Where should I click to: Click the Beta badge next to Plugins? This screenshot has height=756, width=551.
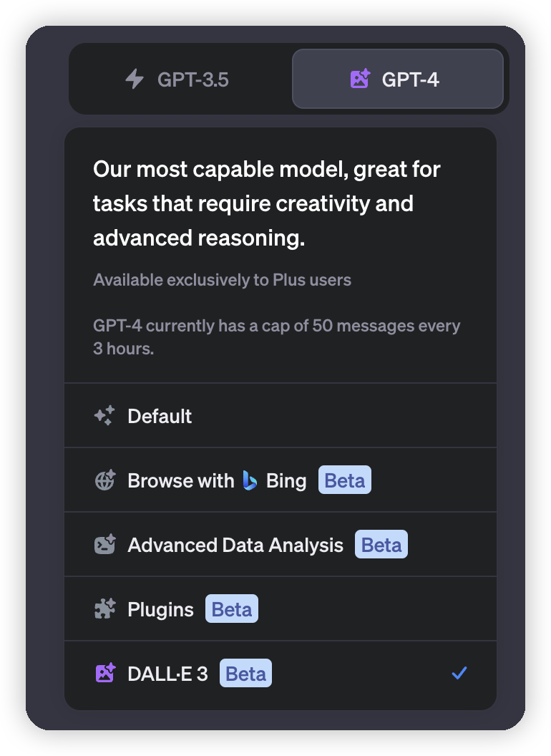point(232,609)
